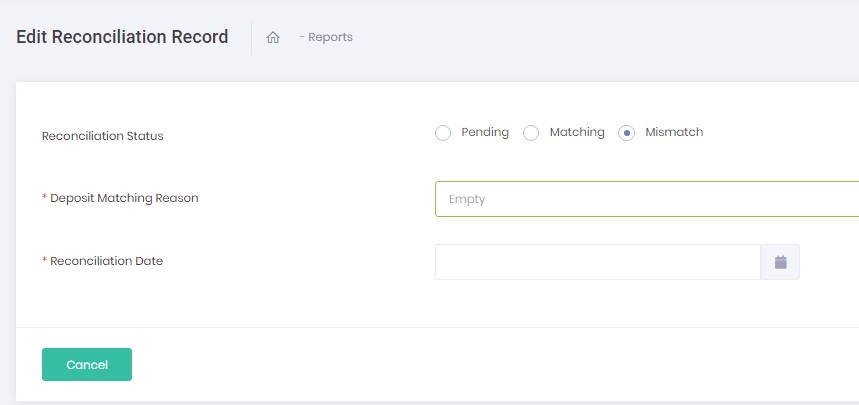Click the home icon in the breadcrumb

coord(272,37)
